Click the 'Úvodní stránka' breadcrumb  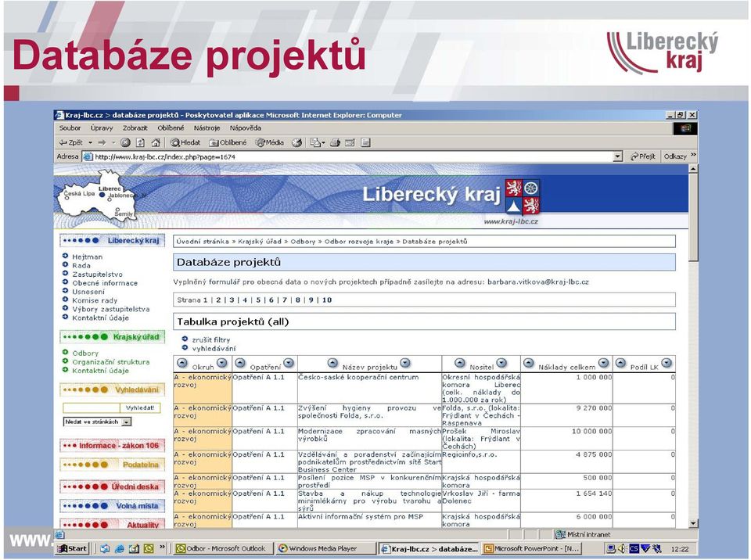(202, 242)
